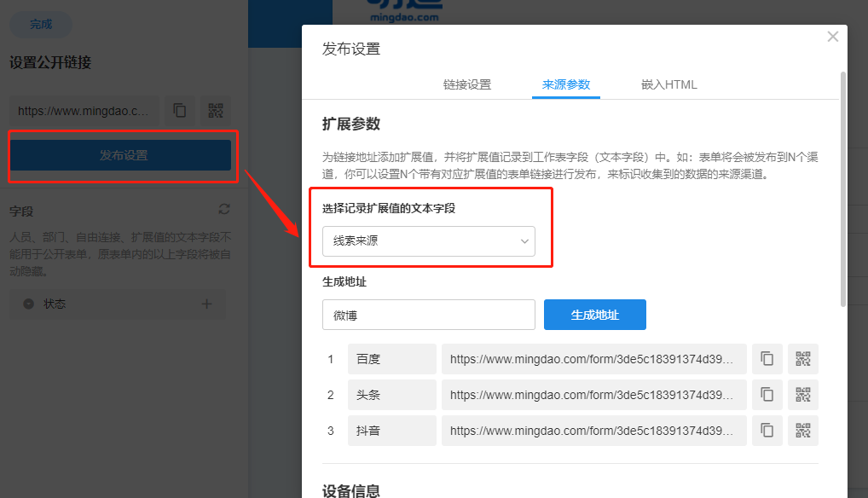The image size is (868, 498).
Task: Focus the 微博 extension value input
Action: [429, 315]
